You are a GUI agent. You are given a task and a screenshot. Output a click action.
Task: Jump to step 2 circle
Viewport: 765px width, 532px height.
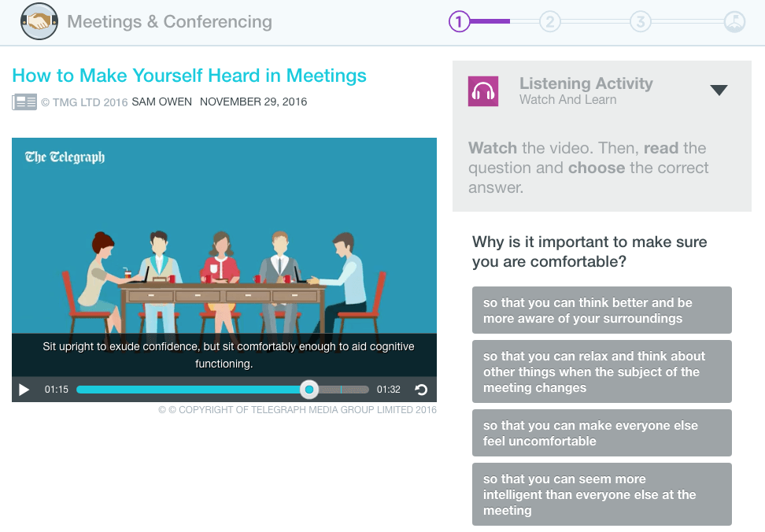pos(549,22)
